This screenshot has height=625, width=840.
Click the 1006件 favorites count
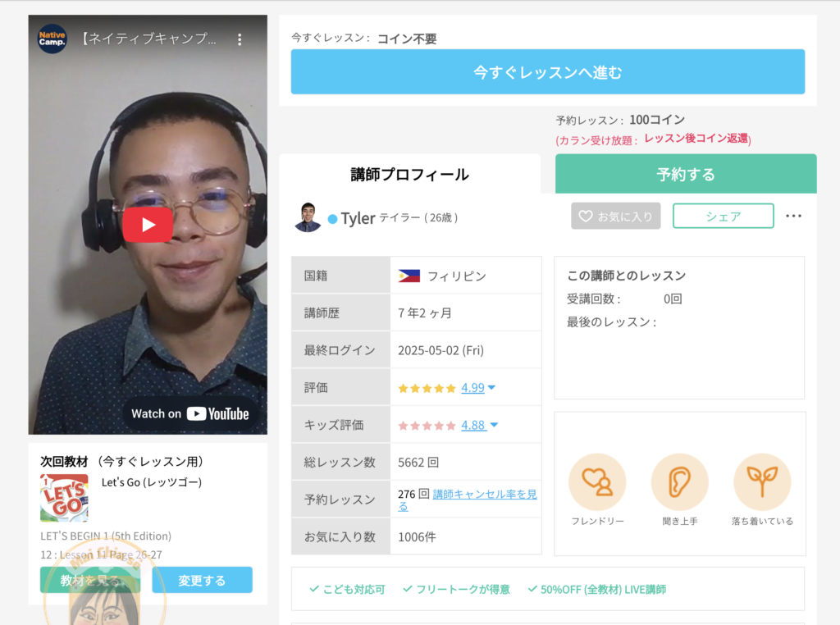click(417, 536)
